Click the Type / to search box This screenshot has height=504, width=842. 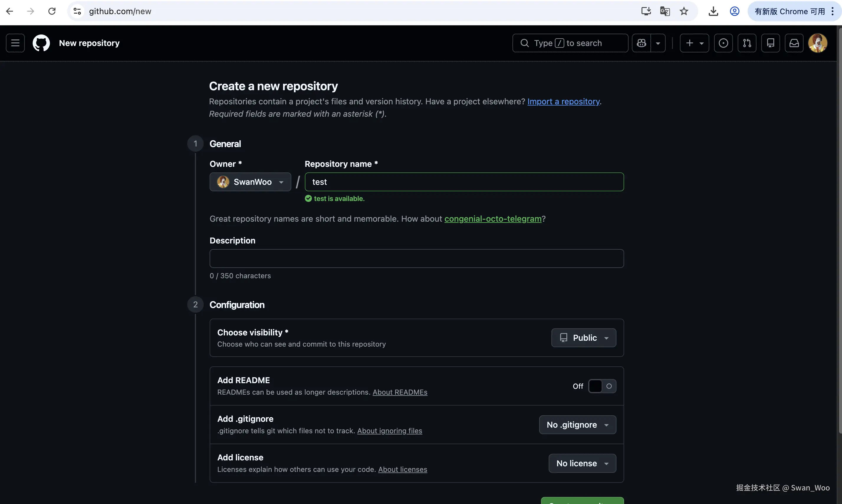click(x=570, y=43)
